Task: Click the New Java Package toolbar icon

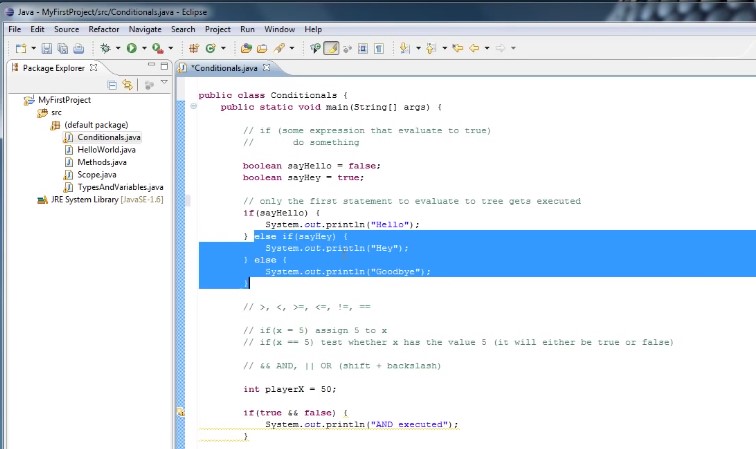Action: [193, 48]
